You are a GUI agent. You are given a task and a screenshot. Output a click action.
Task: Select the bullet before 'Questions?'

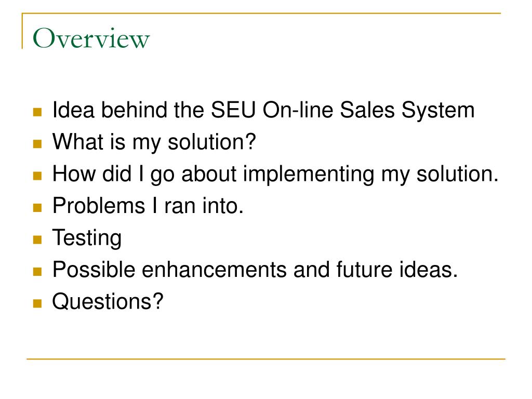coord(37,303)
